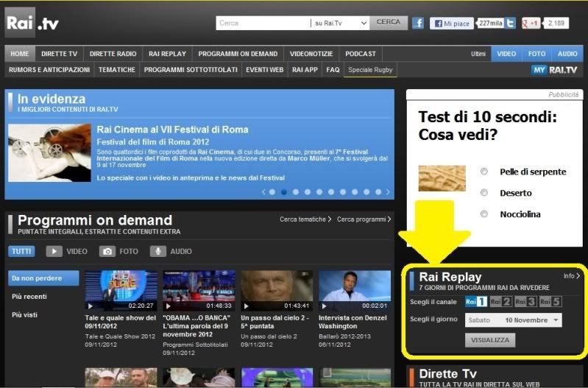This screenshot has width=588, height=388.
Task: Select the Rai 2 channel icon
Action: [x=500, y=301]
